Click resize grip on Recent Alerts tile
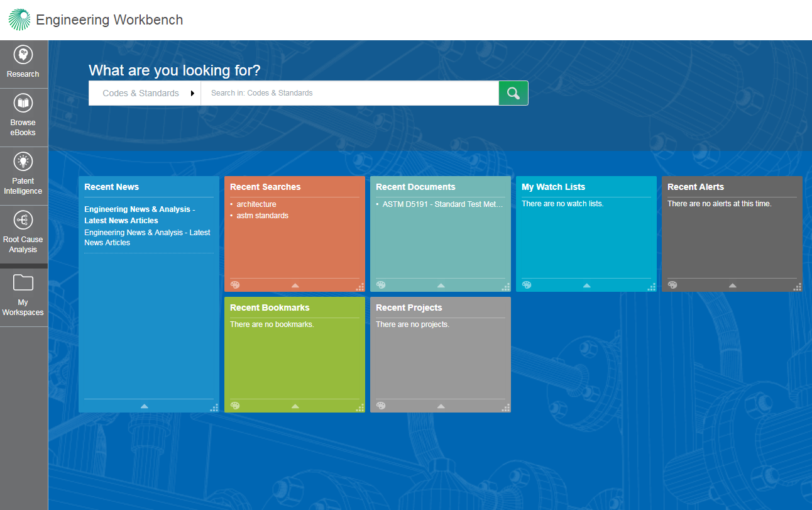This screenshot has width=812, height=510. tap(798, 287)
